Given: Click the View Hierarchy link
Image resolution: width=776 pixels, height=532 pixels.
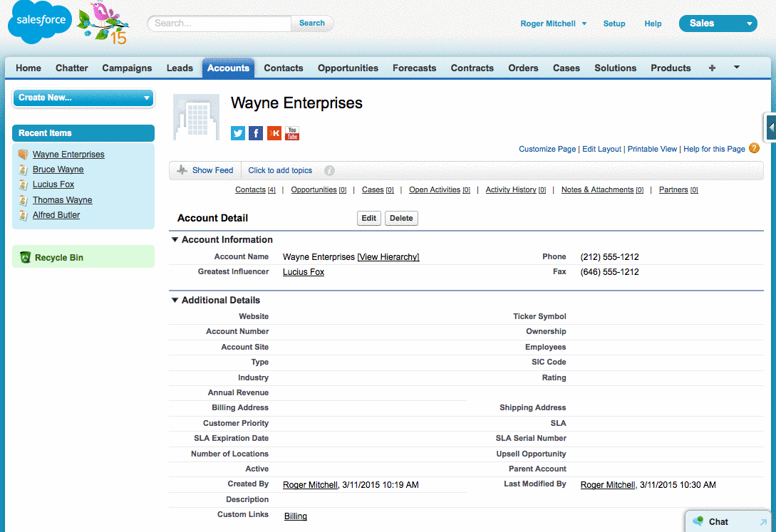Looking at the screenshot, I should [x=388, y=257].
